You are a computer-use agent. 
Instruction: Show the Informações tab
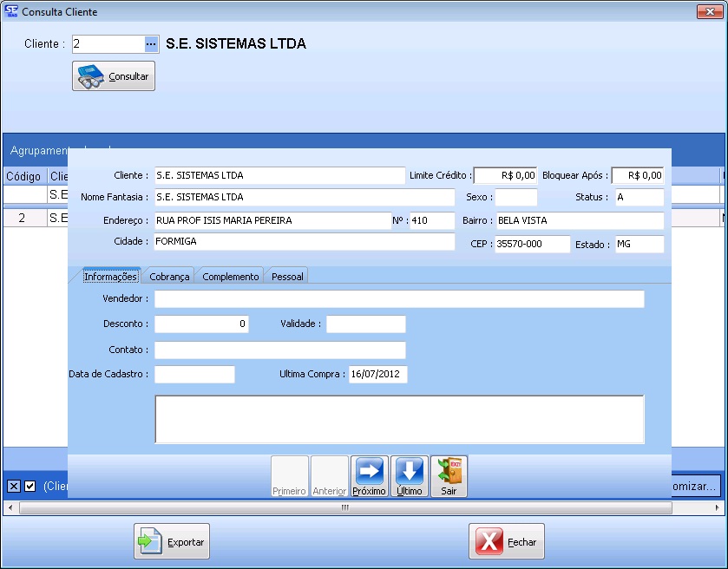110,277
